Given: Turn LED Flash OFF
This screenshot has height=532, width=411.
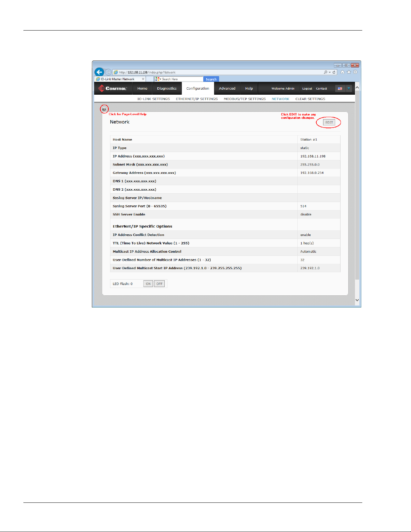Looking at the screenshot, I should pos(159,284).
